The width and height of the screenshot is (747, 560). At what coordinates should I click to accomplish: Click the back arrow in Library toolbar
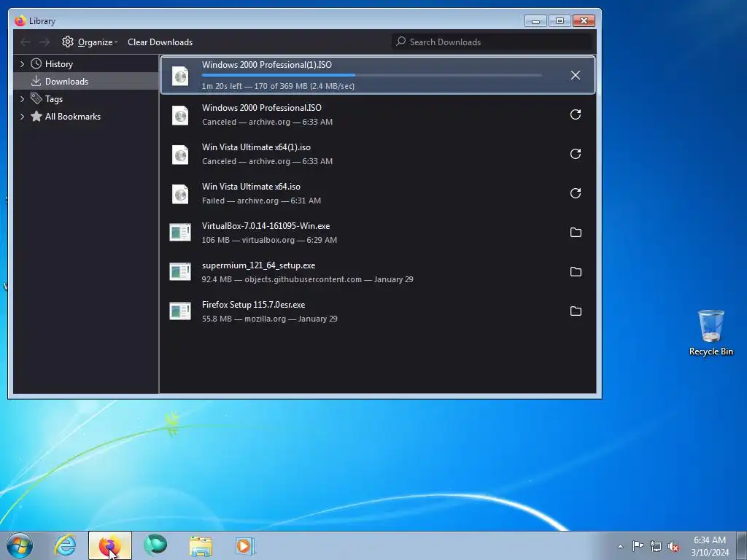[26, 42]
